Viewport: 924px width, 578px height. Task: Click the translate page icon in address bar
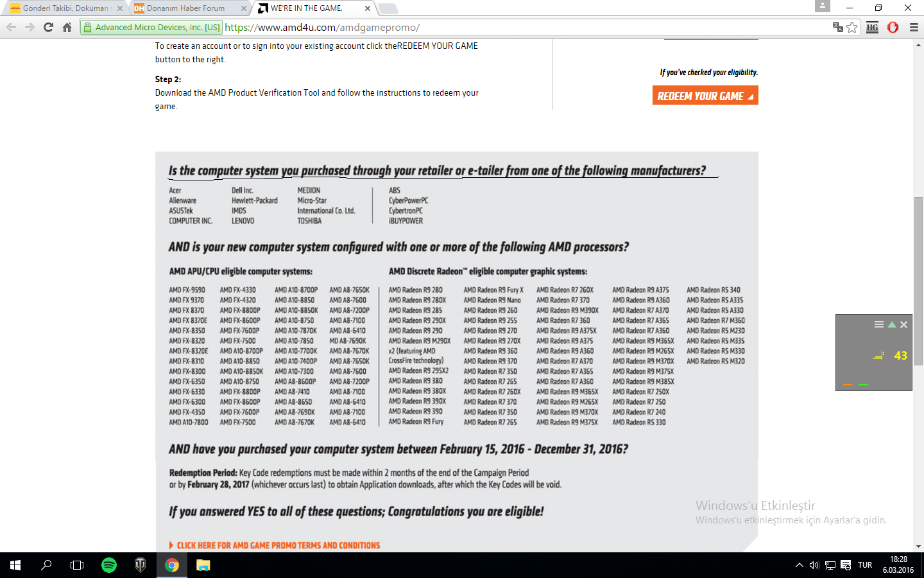[837, 27]
